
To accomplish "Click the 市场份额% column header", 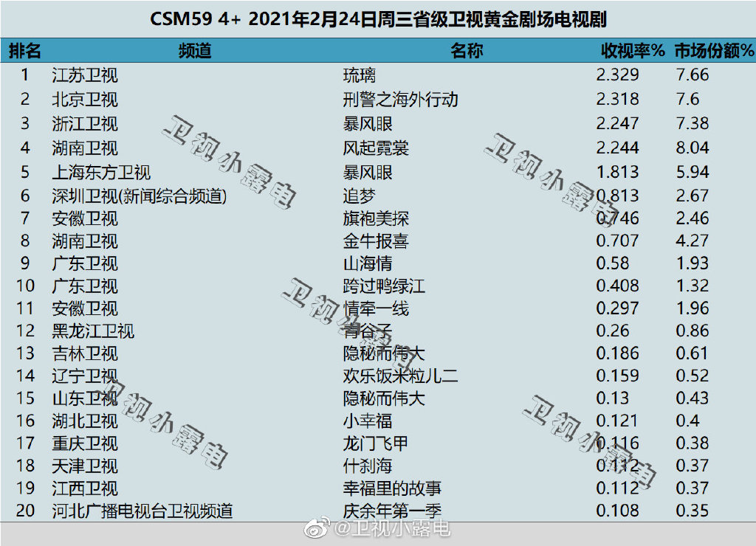I will (714, 51).
